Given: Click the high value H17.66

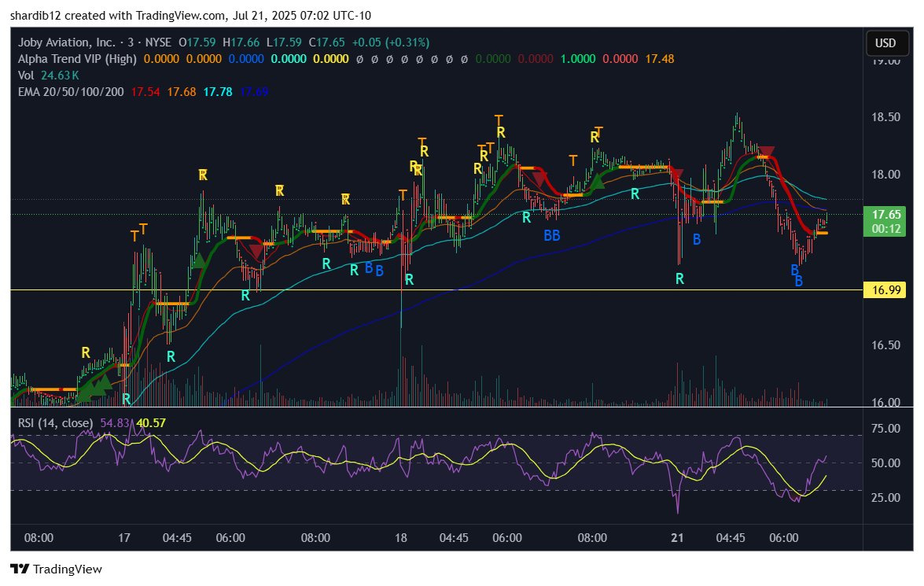Looking at the screenshot, I should coord(241,42).
